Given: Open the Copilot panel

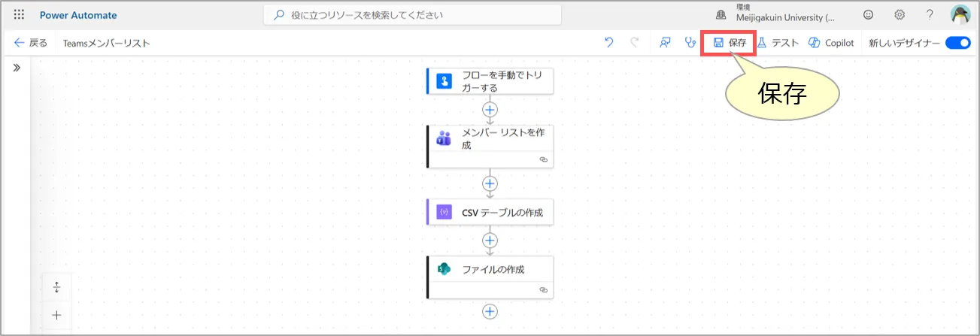Looking at the screenshot, I should (831, 43).
